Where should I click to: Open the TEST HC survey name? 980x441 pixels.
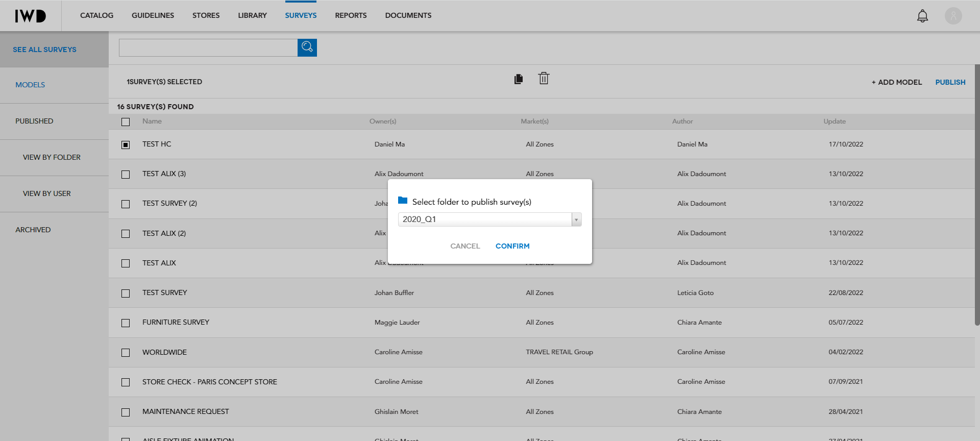pos(157,144)
